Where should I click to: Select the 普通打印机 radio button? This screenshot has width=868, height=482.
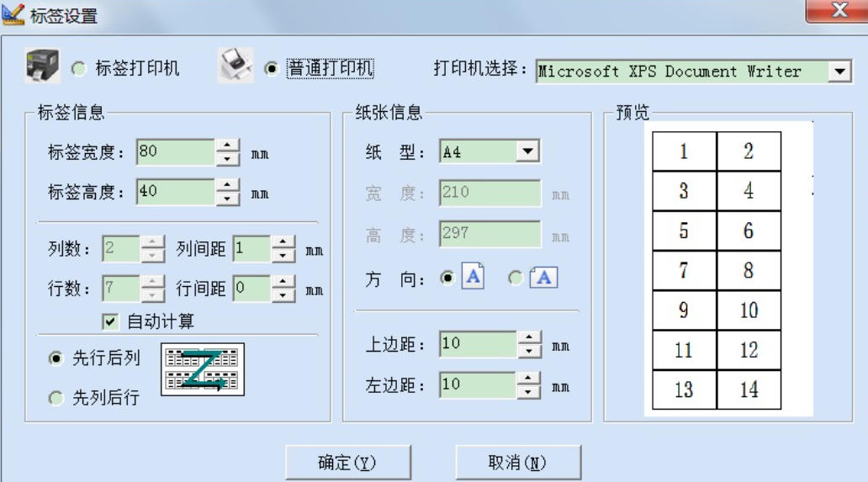tap(271, 69)
